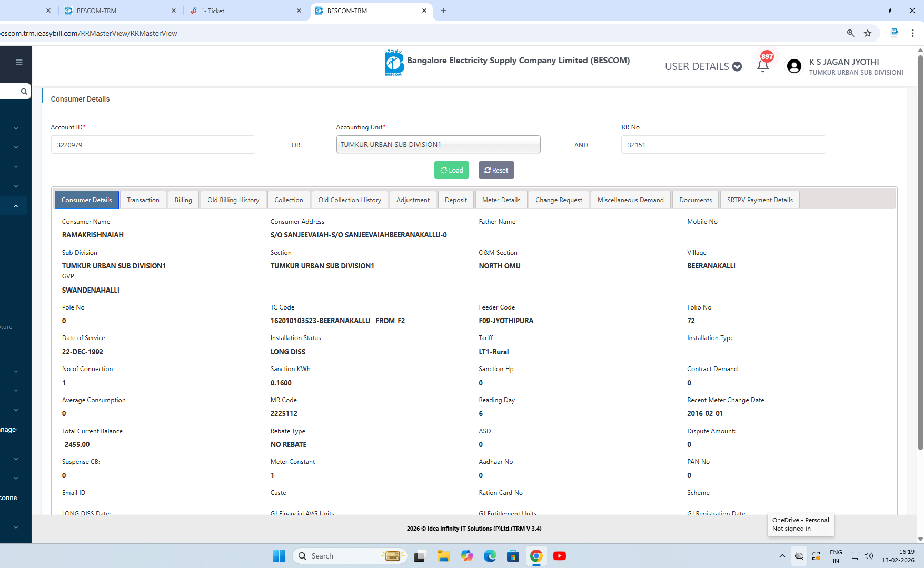Show hidden system tray icons

click(782, 556)
